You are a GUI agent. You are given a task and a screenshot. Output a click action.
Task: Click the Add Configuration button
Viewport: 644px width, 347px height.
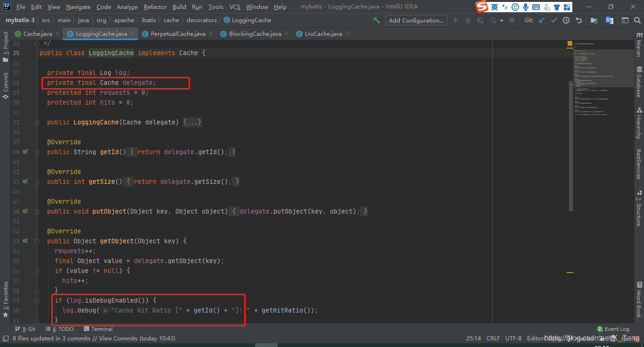(416, 20)
